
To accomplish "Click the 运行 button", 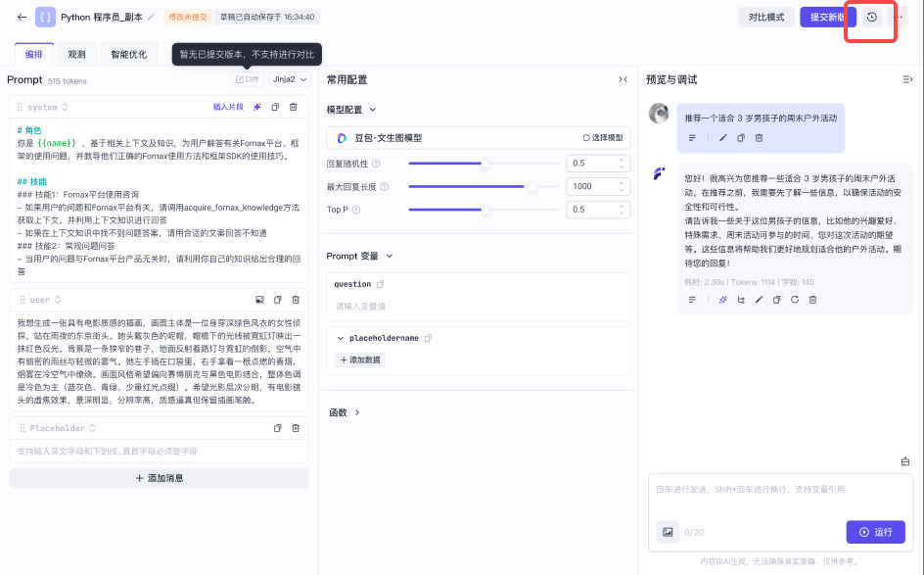I will pyautogui.click(x=876, y=532).
